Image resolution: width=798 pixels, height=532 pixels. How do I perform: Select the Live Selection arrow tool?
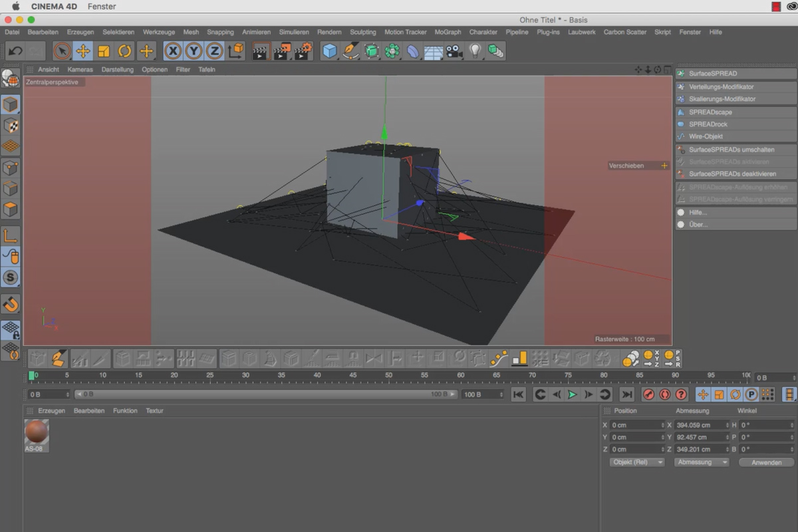62,51
